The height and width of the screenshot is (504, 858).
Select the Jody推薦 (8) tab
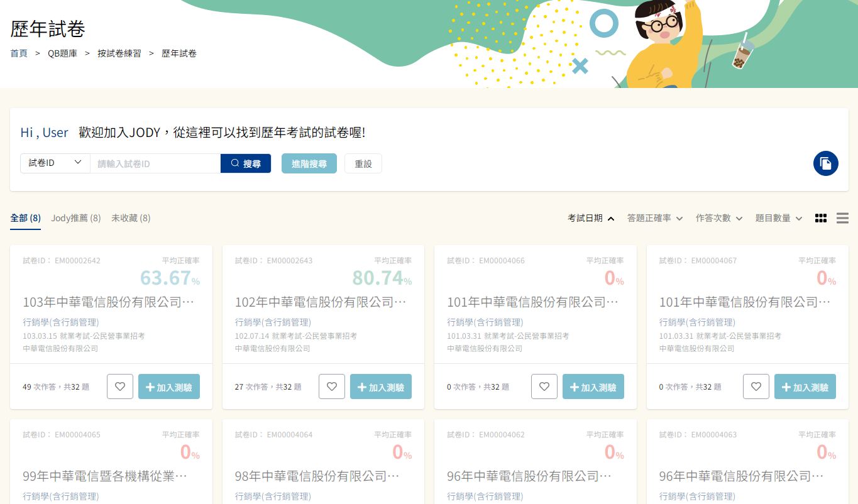click(x=76, y=218)
